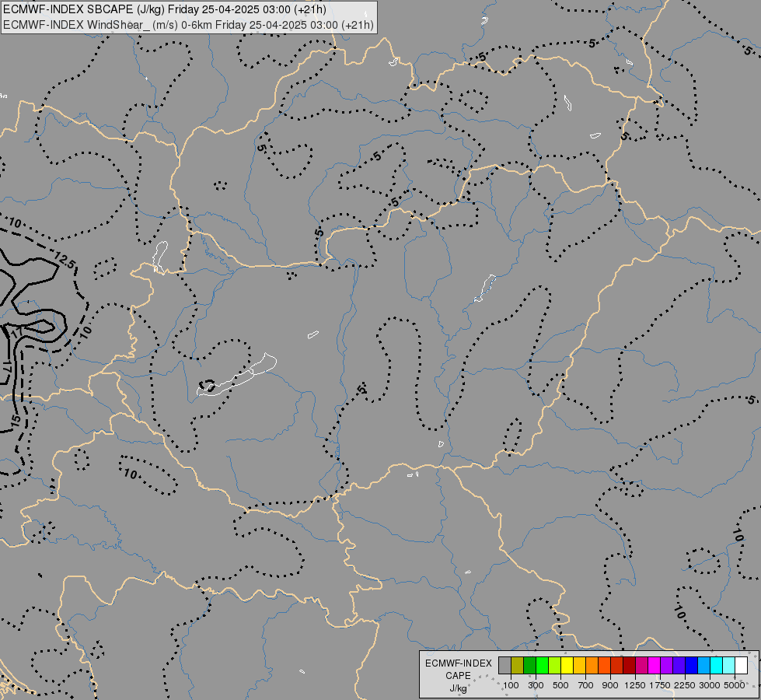Click the legend label '100'
The height and width of the screenshot is (700, 761).
[511, 685]
